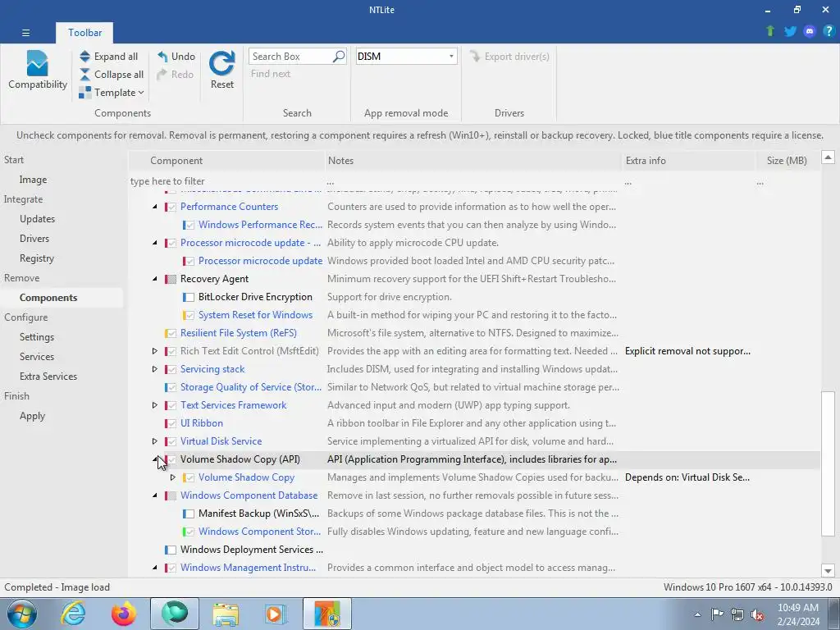Open the Registry page
The width and height of the screenshot is (840, 630).
click(37, 258)
